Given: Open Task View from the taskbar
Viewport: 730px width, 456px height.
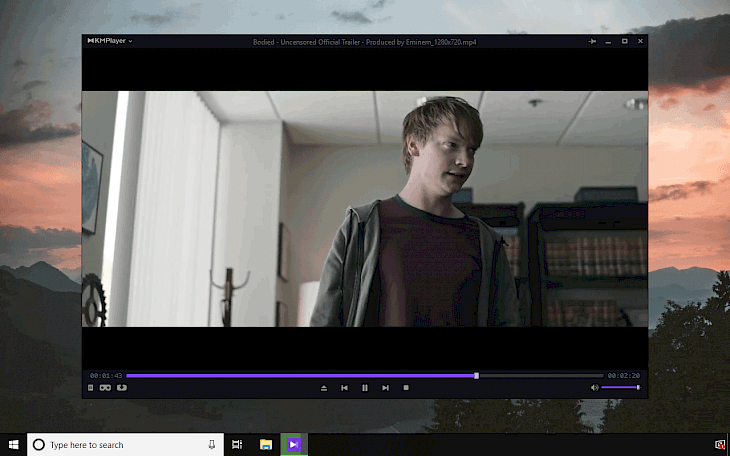Looking at the screenshot, I should click(x=237, y=445).
